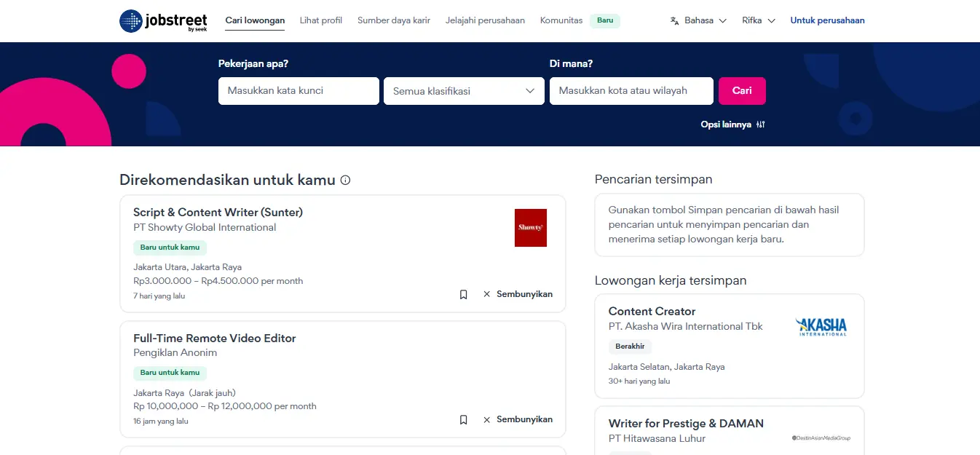
Task: Click the DestinAsian Media Group logo
Action: pos(821,438)
